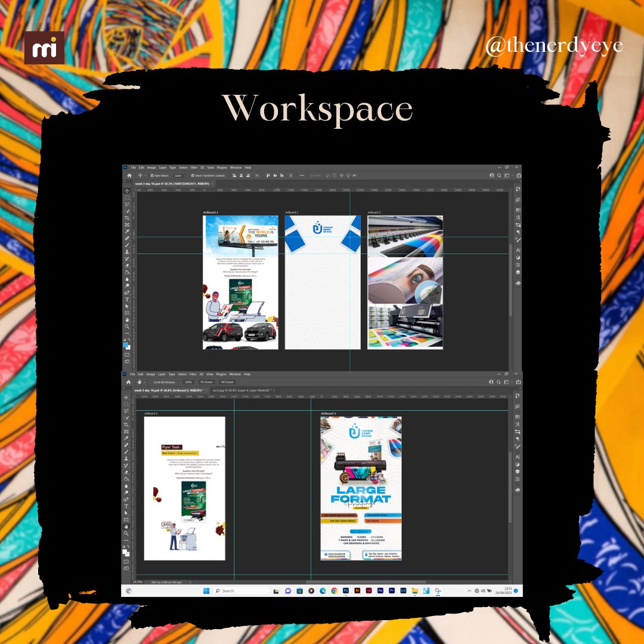Viewport: 644px width, 644px height.
Task: Click the Share icon in lower Photoshop window
Action: tap(518, 382)
